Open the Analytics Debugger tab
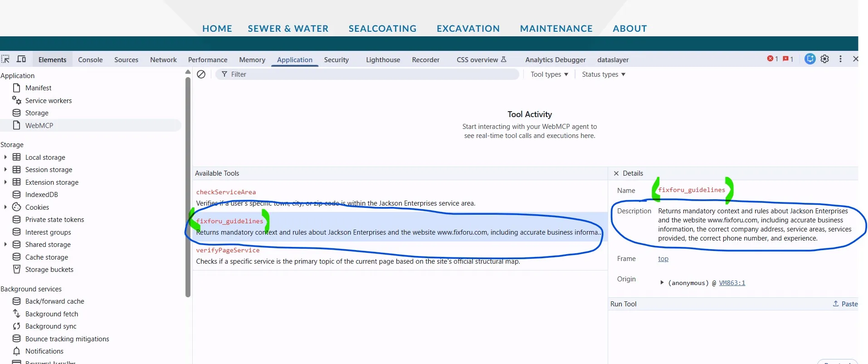Image resolution: width=868 pixels, height=364 pixels. 556,59
